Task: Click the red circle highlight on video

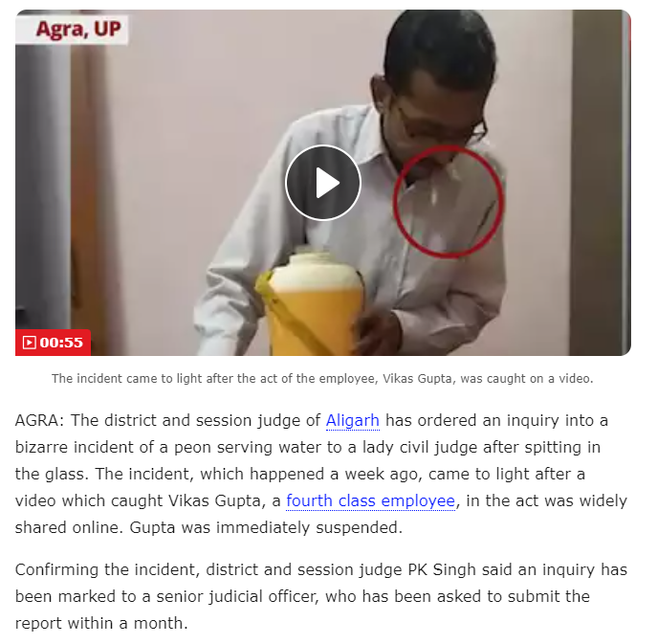Action: tap(448, 201)
